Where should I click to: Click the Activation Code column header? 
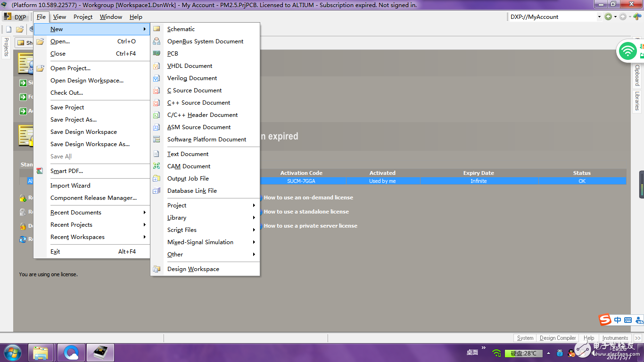pyautogui.click(x=301, y=173)
